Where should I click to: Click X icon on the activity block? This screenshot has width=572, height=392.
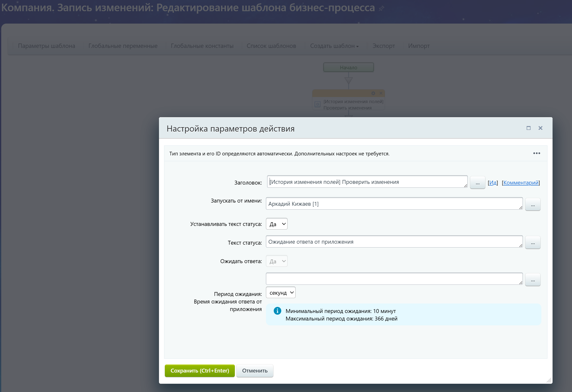click(381, 93)
